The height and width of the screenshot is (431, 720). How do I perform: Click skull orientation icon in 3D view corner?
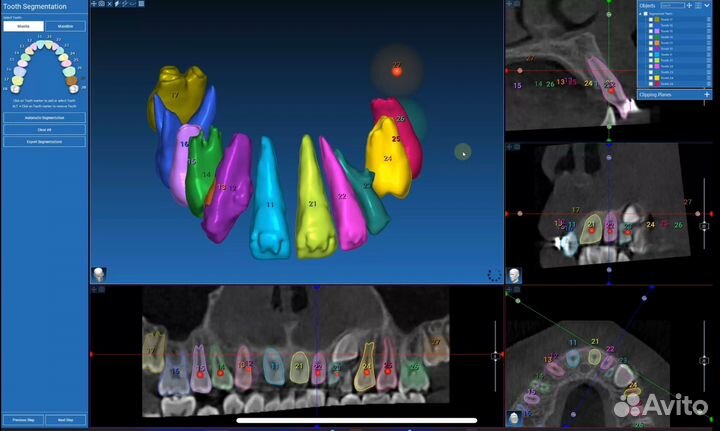[100, 273]
